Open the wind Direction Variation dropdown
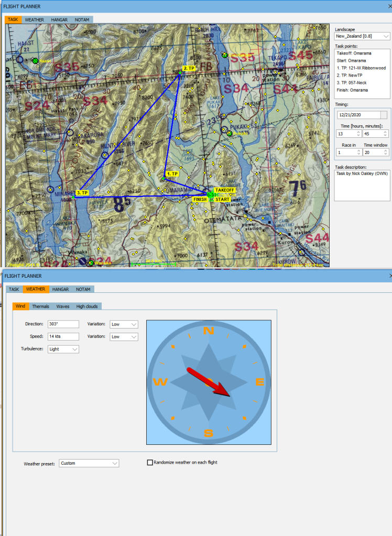Screen dimensions: 392x536 pos(124,324)
